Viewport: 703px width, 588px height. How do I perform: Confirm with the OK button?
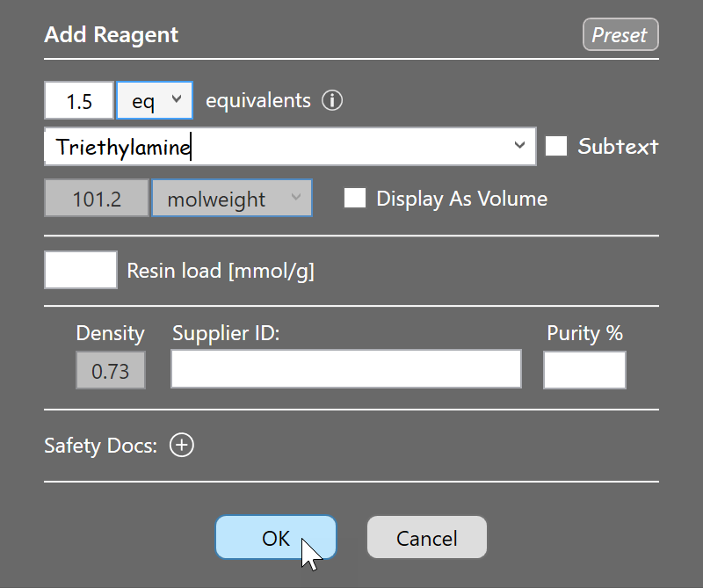[276, 537]
